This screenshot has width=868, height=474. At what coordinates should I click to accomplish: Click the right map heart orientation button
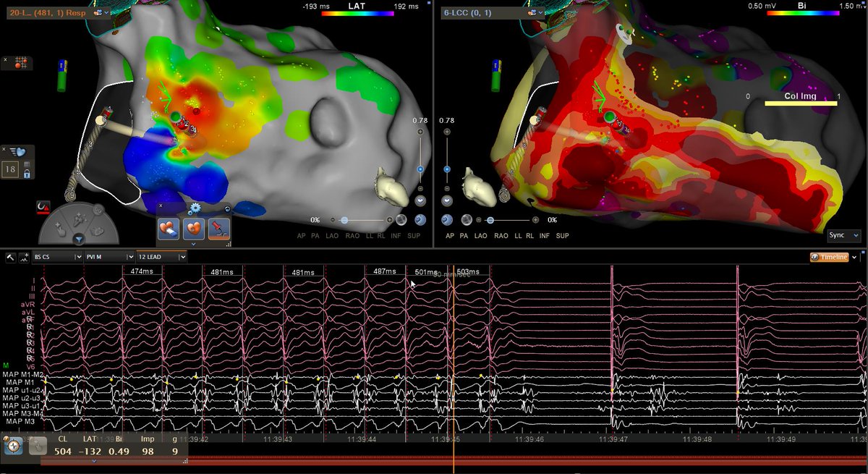point(447,201)
